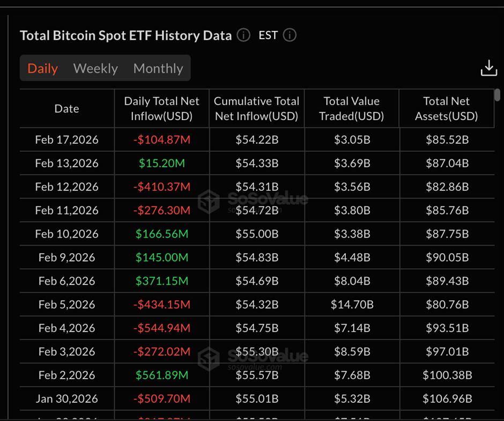
Task: Select the Jan 30,2026 date row
Action: pos(67,399)
